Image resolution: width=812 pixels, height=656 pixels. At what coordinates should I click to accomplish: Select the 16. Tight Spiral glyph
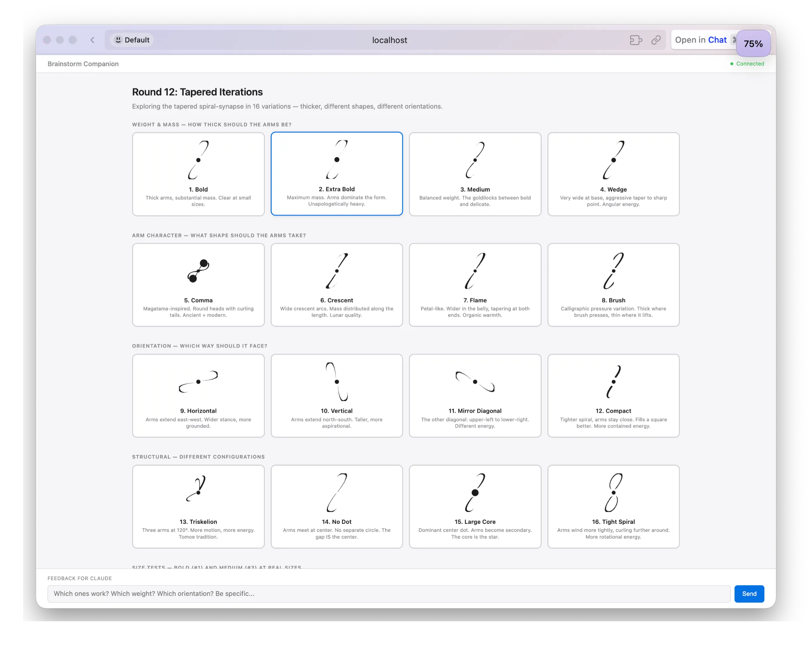point(613,492)
